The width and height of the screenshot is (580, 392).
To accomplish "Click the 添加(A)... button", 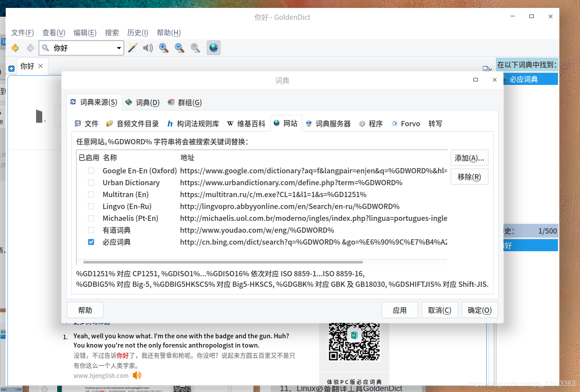I will tap(469, 158).
